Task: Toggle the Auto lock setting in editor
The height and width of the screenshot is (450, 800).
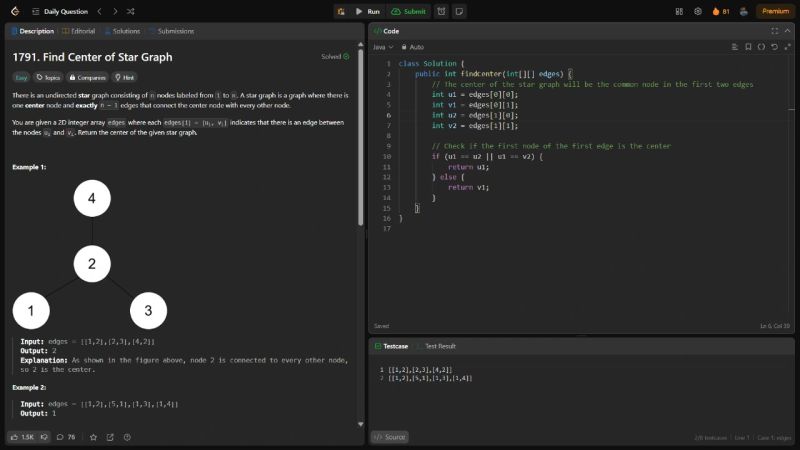Action: tap(412, 47)
